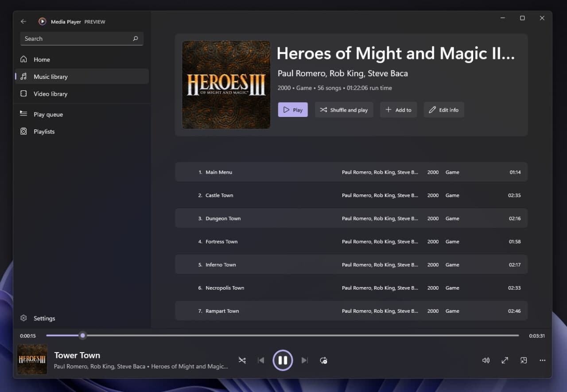Switch to full screen view
The width and height of the screenshot is (567, 392).
click(505, 361)
